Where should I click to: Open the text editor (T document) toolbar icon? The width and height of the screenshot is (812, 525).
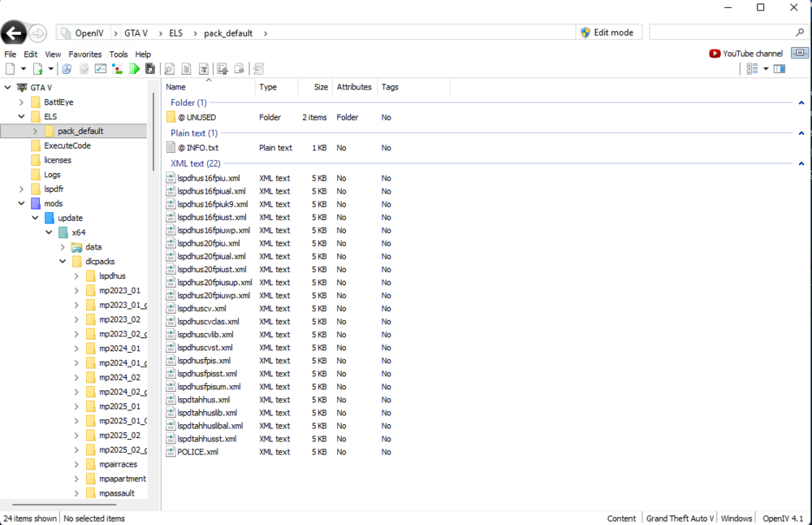[203, 68]
